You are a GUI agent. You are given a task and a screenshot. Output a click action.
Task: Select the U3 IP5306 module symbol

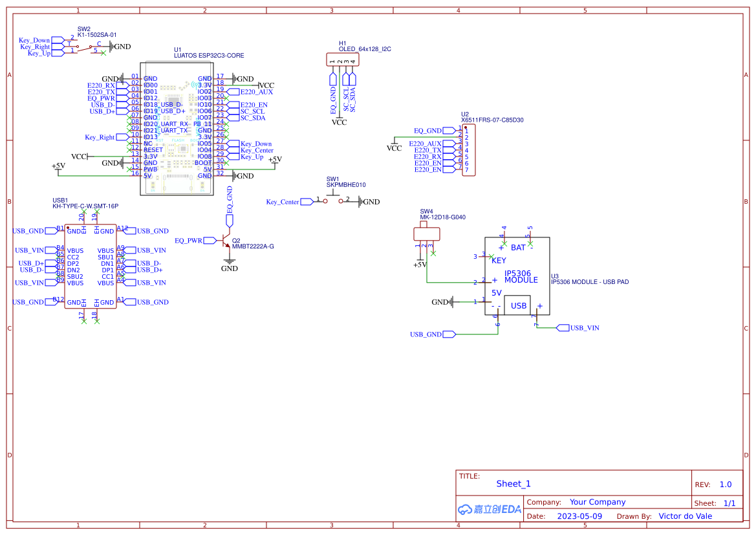coord(517,276)
